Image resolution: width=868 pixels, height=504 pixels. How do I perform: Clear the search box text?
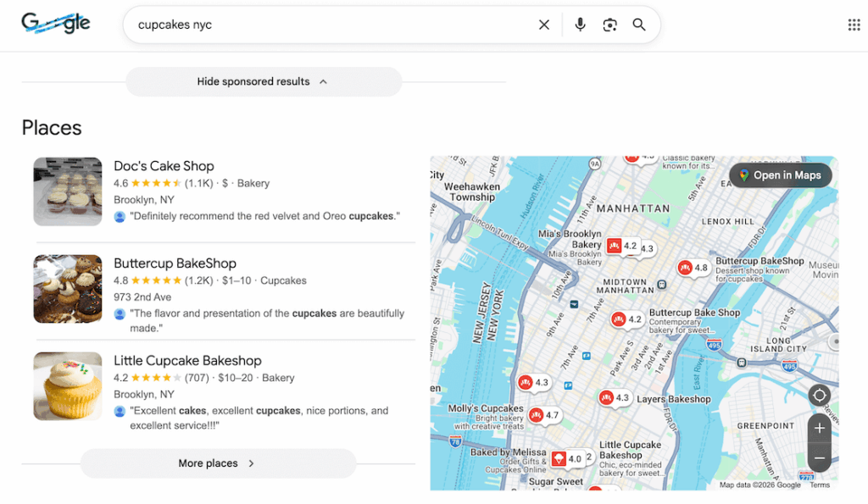tap(544, 25)
